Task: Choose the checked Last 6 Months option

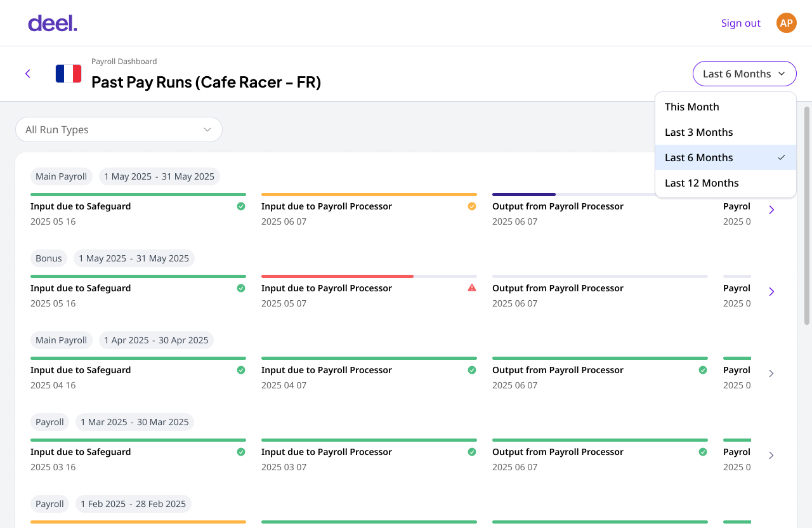Action: pyautogui.click(x=726, y=157)
